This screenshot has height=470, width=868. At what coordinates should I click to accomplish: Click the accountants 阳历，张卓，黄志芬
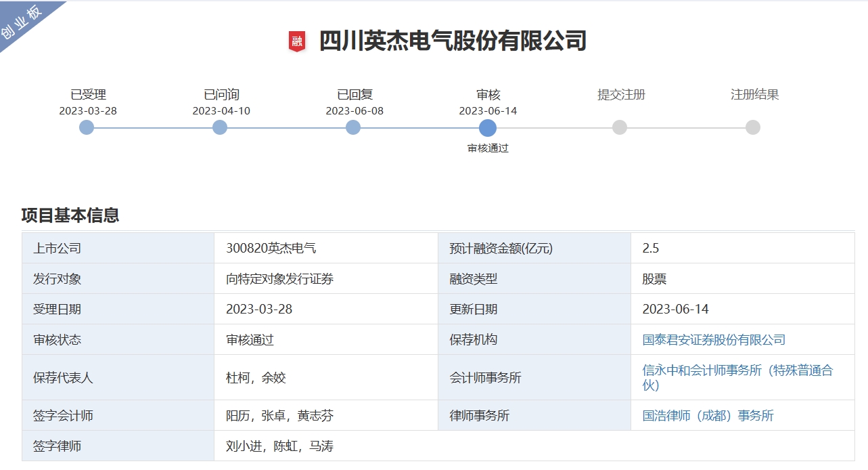(279, 415)
